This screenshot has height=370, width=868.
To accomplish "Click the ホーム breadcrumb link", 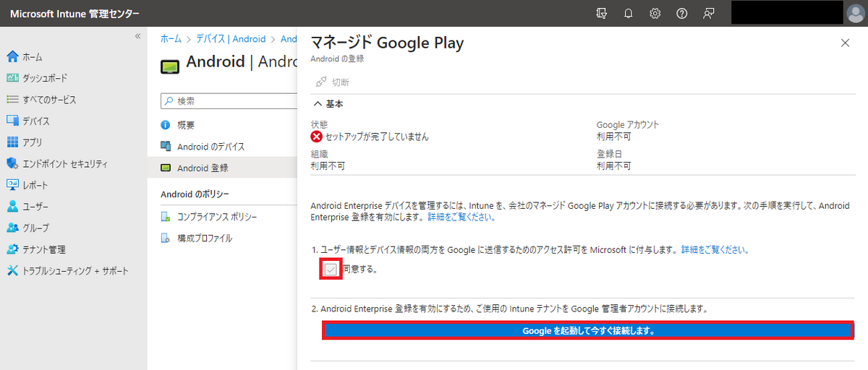I will pos(171,39).
